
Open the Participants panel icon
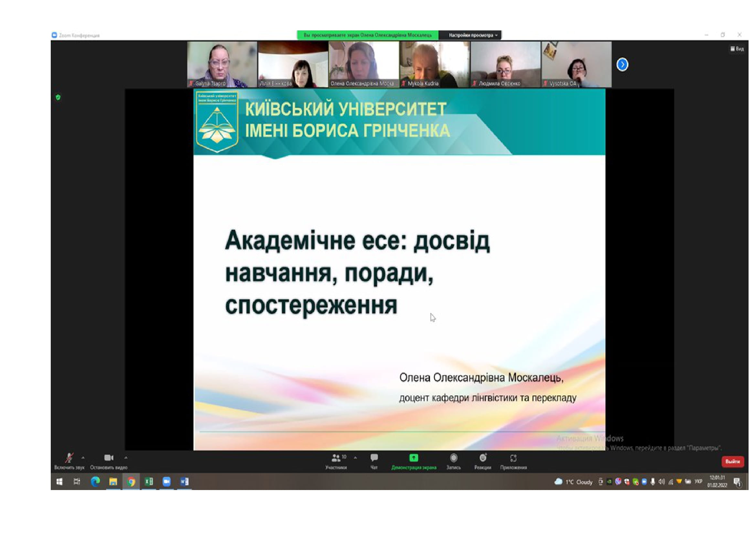click(x=336, y=458)
